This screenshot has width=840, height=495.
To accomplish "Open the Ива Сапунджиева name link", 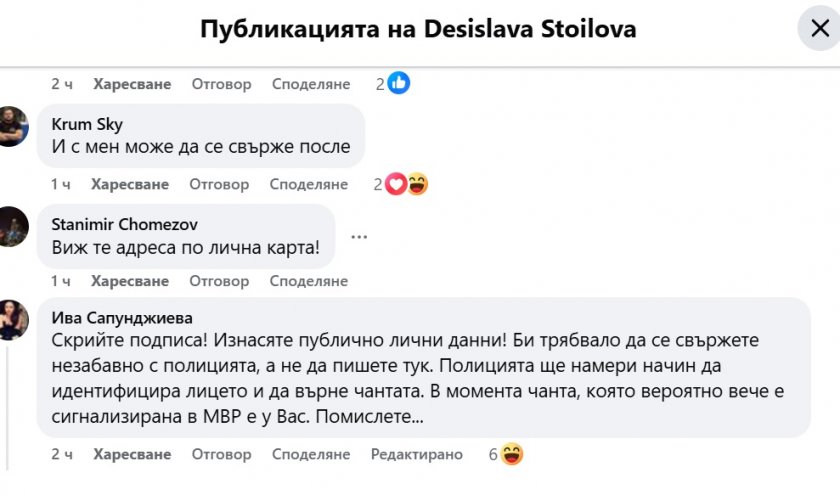I will pyautogui.click(x=120, y=317).
